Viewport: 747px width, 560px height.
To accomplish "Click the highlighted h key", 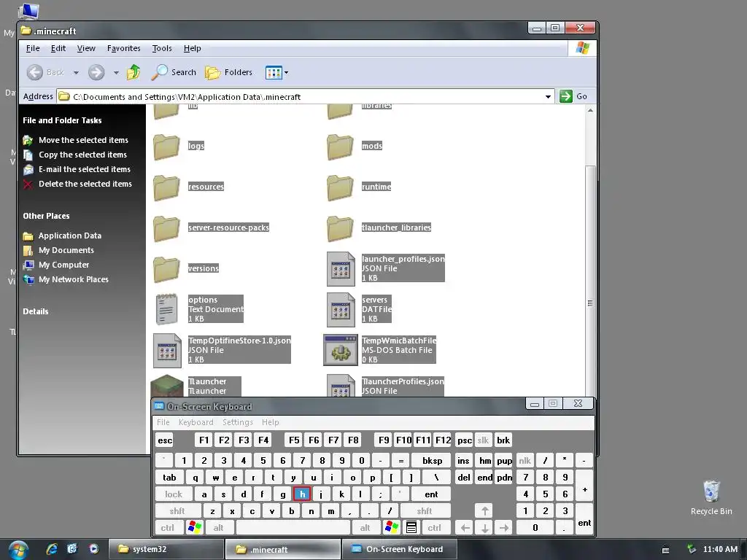I will [x=302, y=494].
